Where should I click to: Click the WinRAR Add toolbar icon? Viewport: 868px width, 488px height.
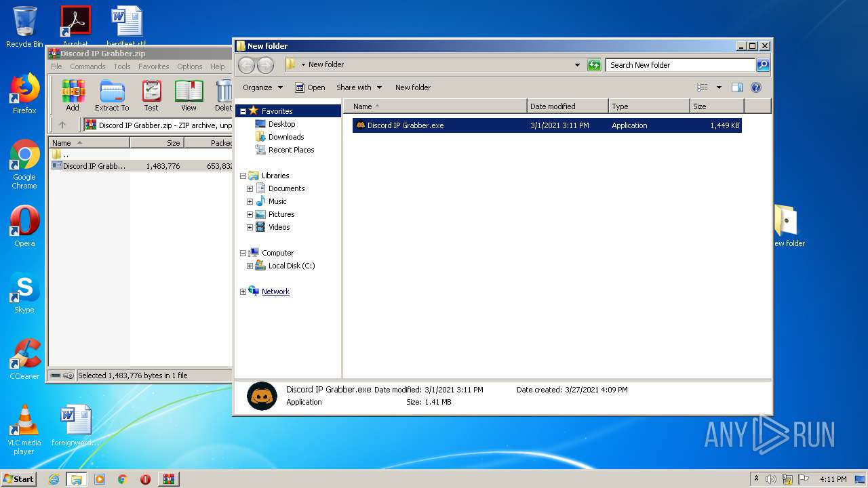click(72, 95)
